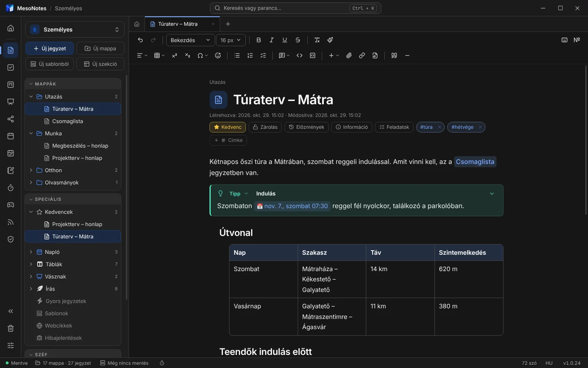The height and width of the screenshot is (368, 588).
Task: Open the Csomaglista note in the tree
Action: tap(73, 121)
